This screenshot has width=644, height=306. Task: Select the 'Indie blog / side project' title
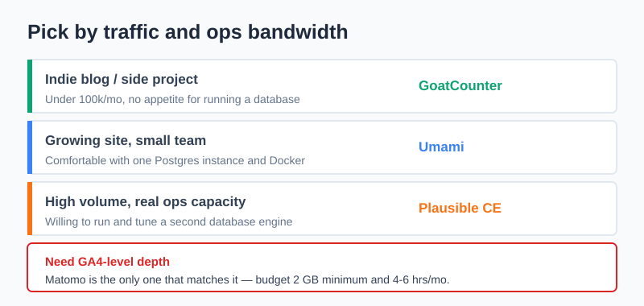pos(122,79)
